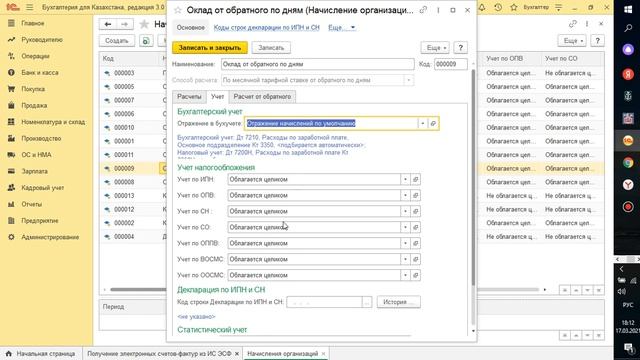Screen dimensions: 640x360
Task: Expand Учет по СО dropdown
Action: point(405,227)
